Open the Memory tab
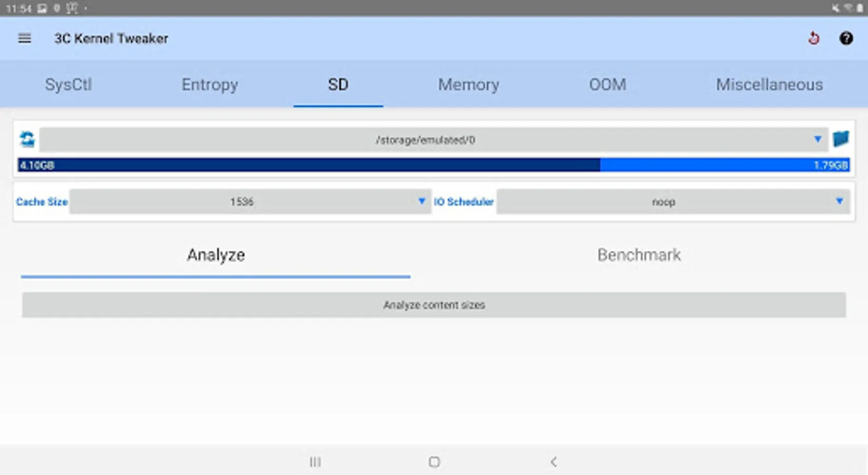Image resolution: width=868 pixels, height=475 pixels. (468, 84)
